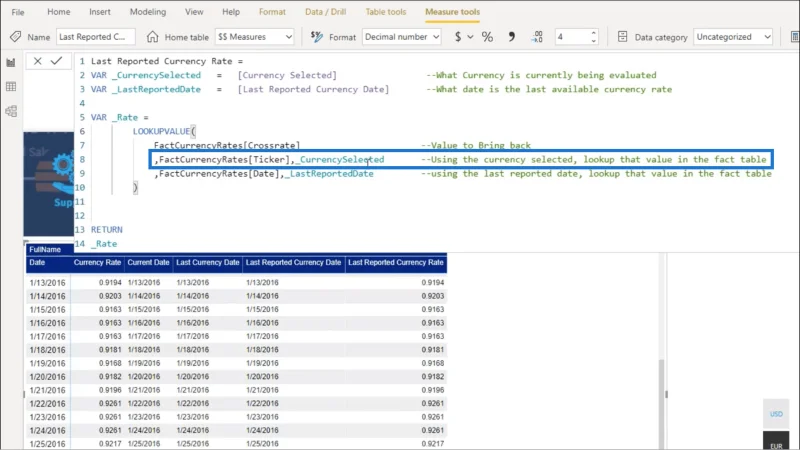Viewport: 800px width, 450px height.
Task: Open the View ribbon tab
Action: click(x=194, y=12)
